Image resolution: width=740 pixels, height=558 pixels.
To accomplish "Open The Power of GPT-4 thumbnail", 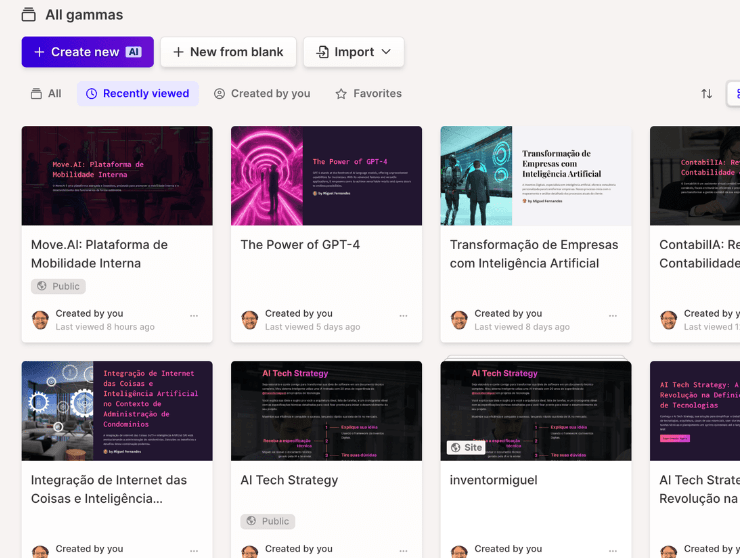I will 326,175.
